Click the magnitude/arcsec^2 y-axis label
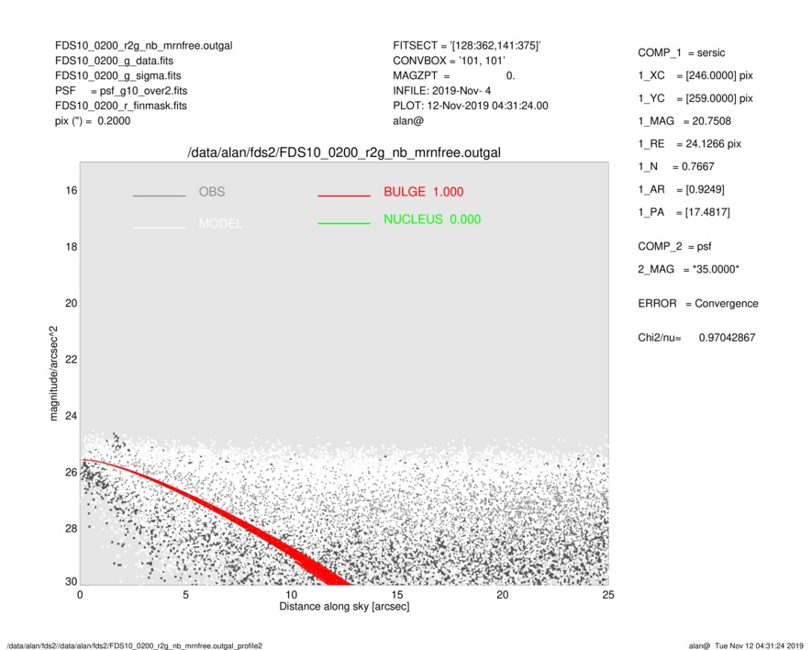The height and width of the screenshot is (650, 812). click(x=53, y=374)
